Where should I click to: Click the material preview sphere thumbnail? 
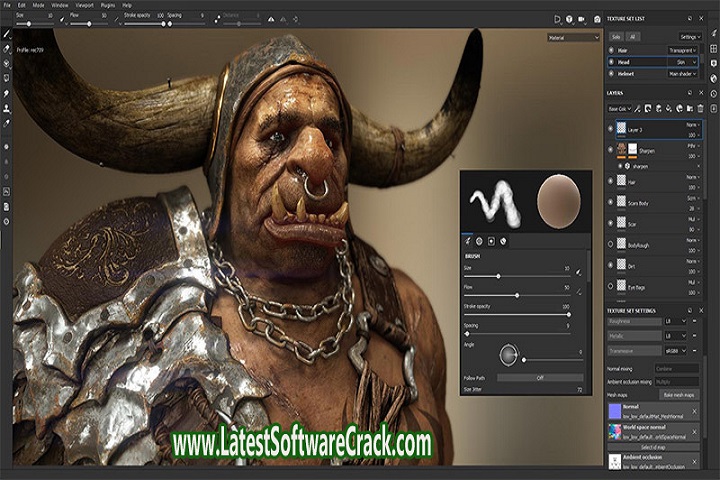558,202
